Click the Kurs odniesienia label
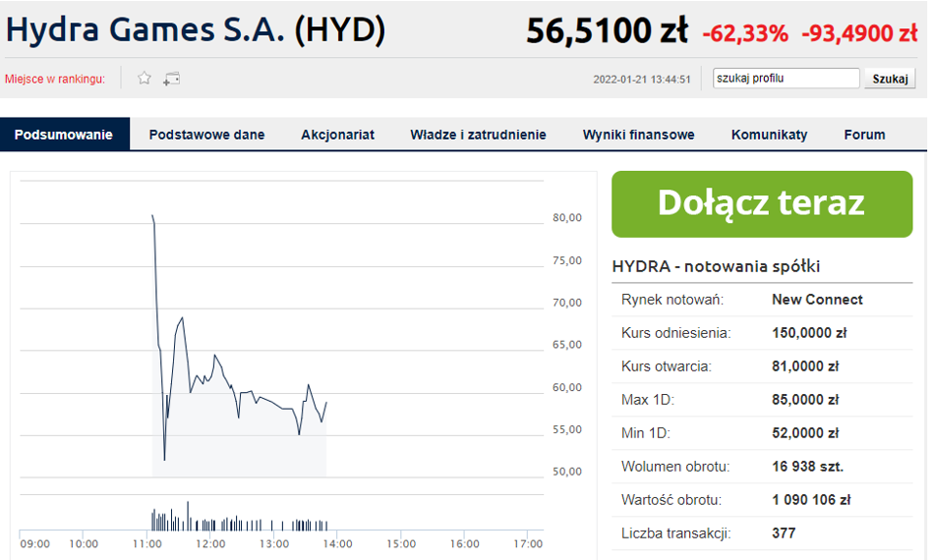The width and height of the screenshot is (932, 560). (x=675, y=332)
